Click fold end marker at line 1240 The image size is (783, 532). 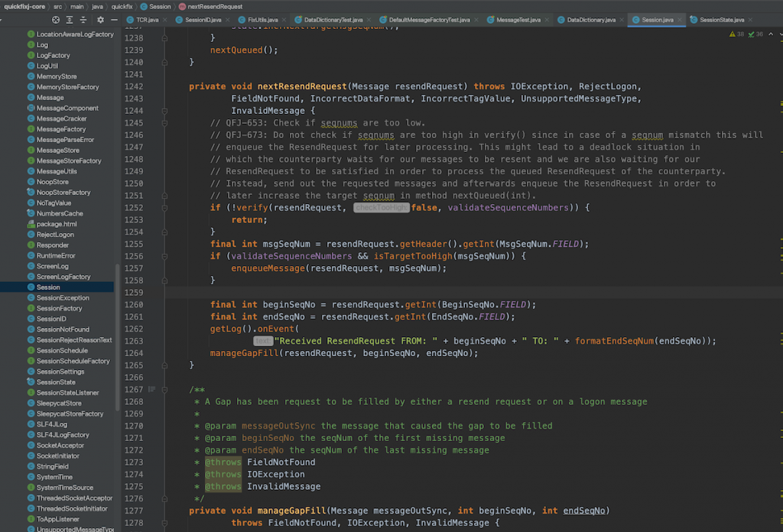tap(164, 63)
